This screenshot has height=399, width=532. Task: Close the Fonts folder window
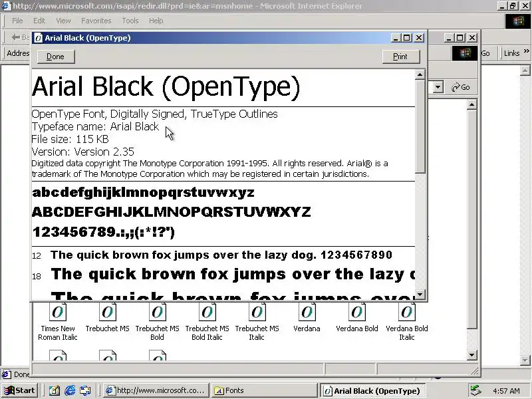[x=472, y=38]
